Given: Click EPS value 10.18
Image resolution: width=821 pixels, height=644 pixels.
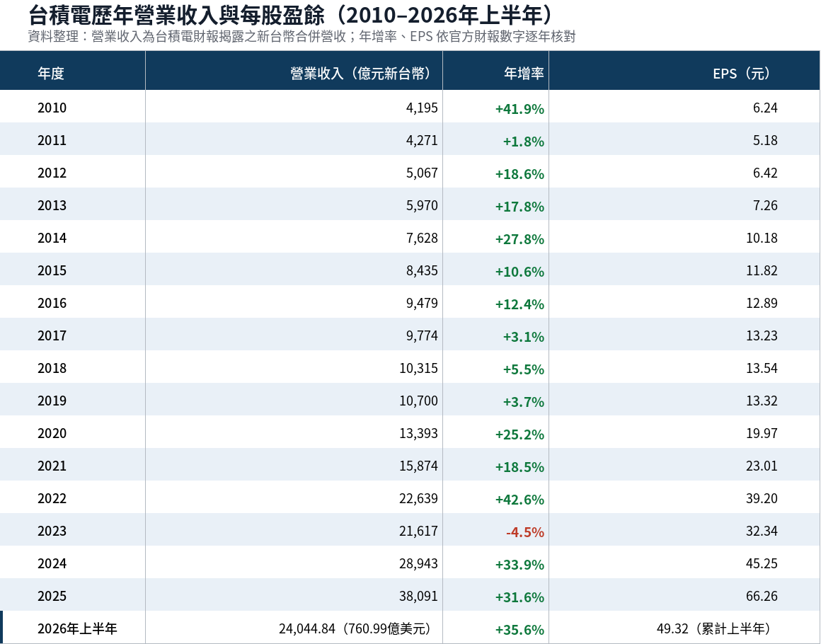Looking at the screenshot, I should point(762,238).
